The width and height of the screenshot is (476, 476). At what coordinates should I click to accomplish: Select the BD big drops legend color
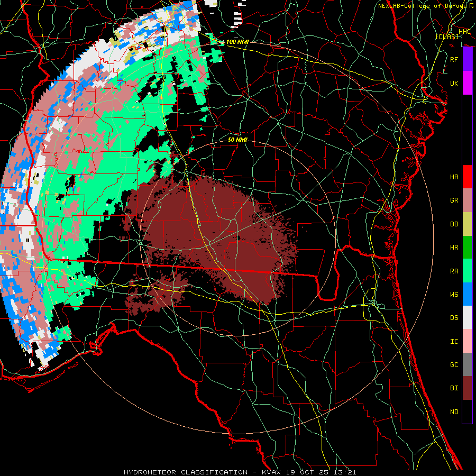click(467, 224)
